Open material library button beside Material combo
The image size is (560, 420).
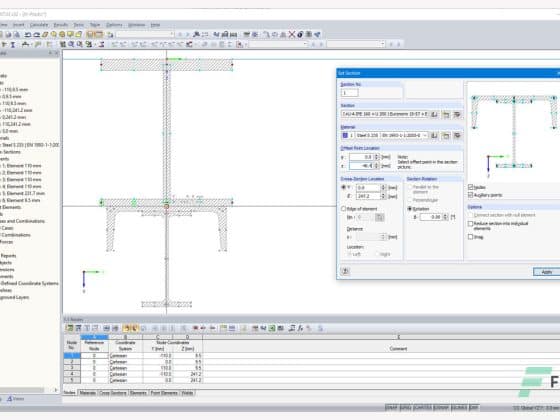point(434,135)
